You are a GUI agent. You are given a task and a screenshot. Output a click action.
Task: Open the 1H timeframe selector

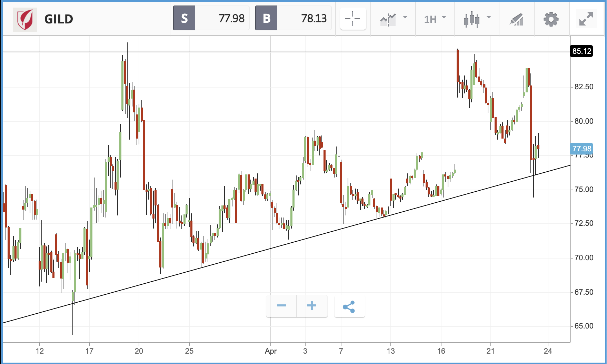[435, 19]
